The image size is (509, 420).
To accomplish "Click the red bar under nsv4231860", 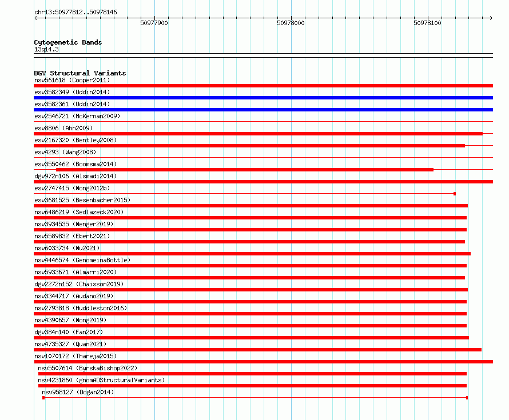I will [253, 386].
